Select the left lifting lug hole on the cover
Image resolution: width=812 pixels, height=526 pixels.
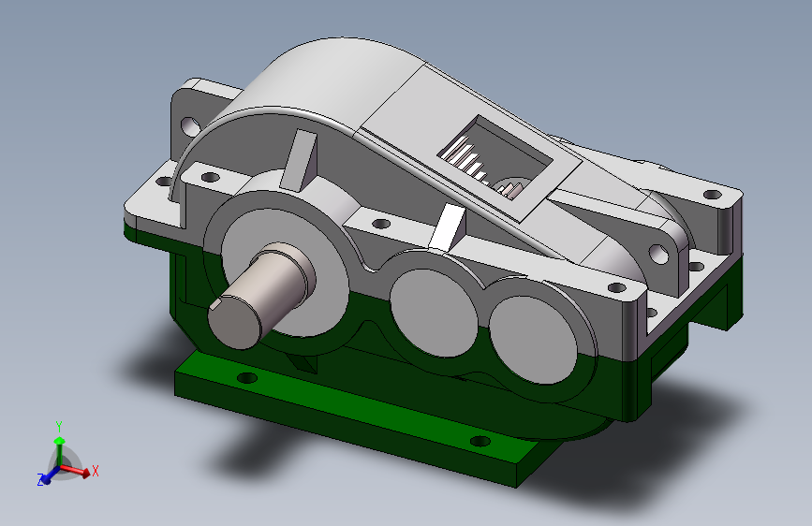[189, 125]
